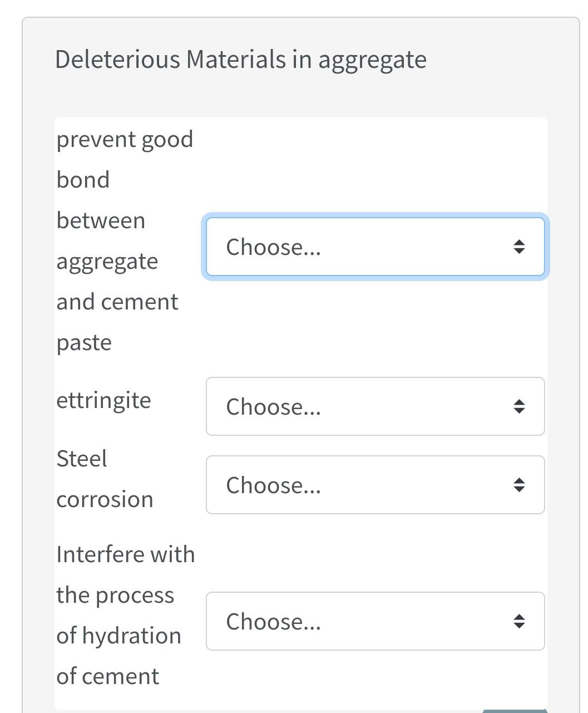Click the Steel corrosion label text
This screenshot has height=713, width=588.
(x=104, y=479)
